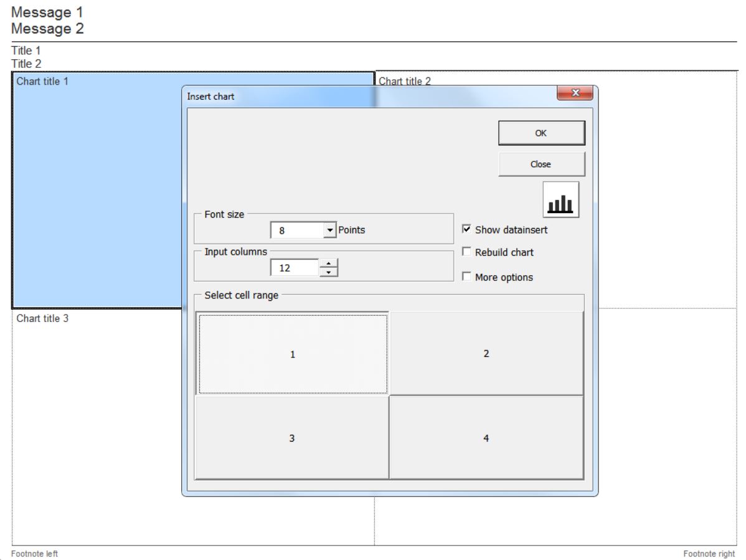Select cell range button 4
The height and width of the screenshot is (560, 746).
(486, 438)
